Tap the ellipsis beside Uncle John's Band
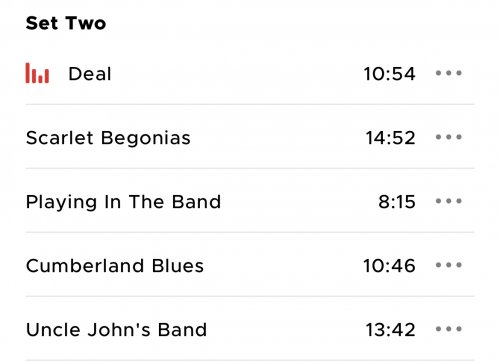 [x=449, y=329]
